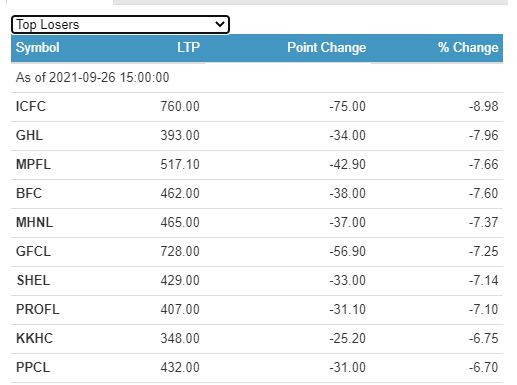
Task: Click the Point Change column header
Action: [x=327, y=47]
